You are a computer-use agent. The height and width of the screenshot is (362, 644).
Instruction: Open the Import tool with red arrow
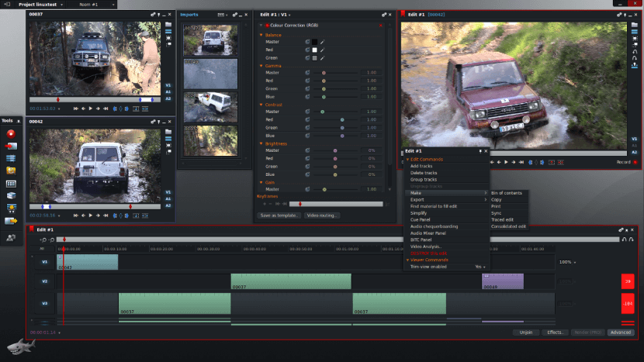tap(11, 146)
